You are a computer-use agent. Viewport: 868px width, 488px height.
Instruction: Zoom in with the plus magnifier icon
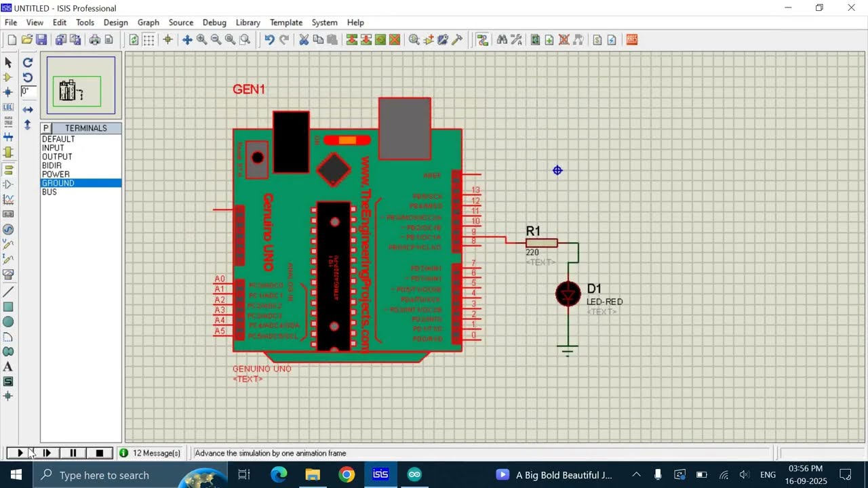point(202,40)
